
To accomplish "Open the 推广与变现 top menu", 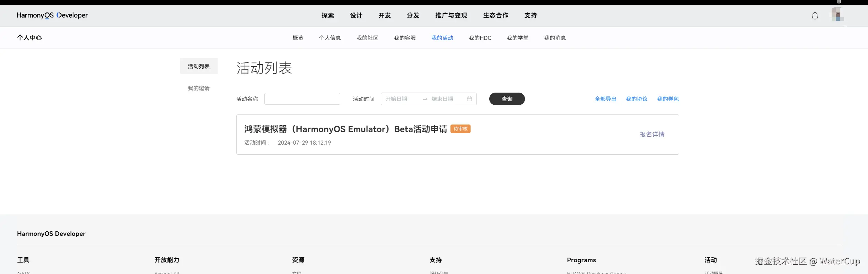I will tap(451, 15).
